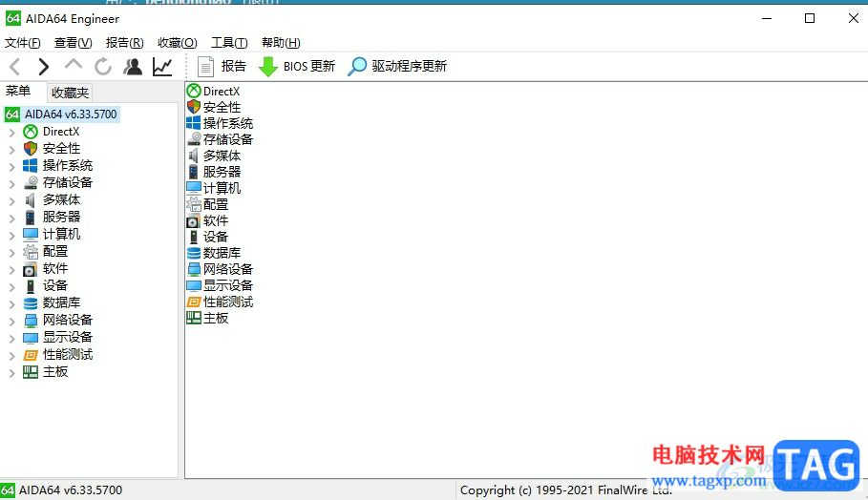Click devices icon in right pane

(x=193, y=237)
